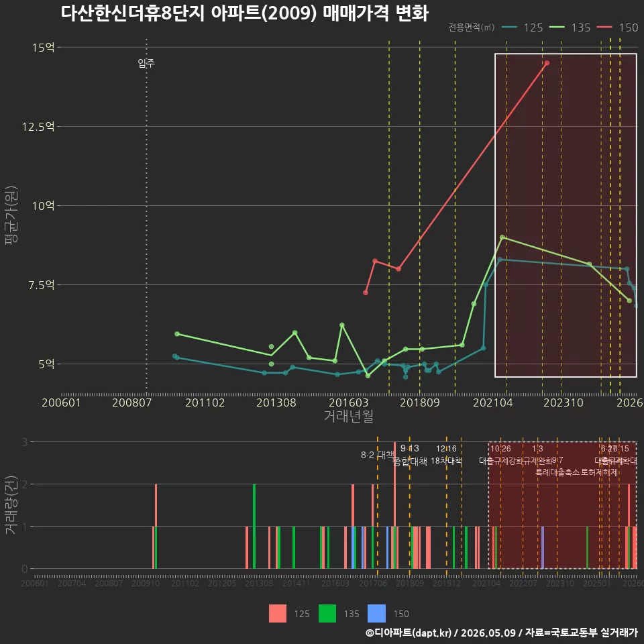644x644 pixels.
Task: Click the 200601 tick label on the price chart
Action: point(61,402)
